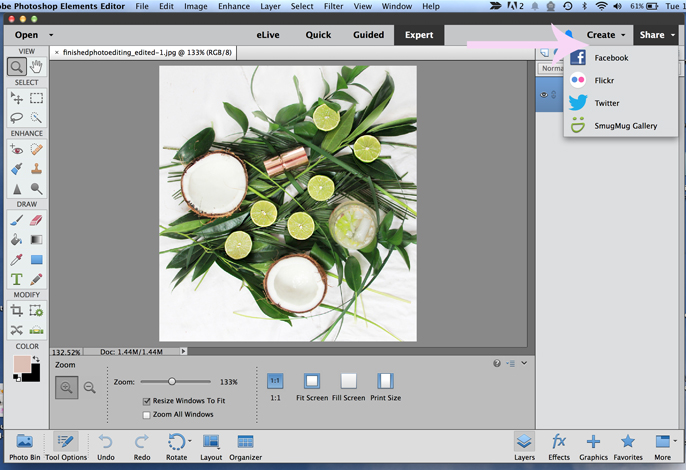Select the Crop tool
686x470 pixels.
coord(17,311)
